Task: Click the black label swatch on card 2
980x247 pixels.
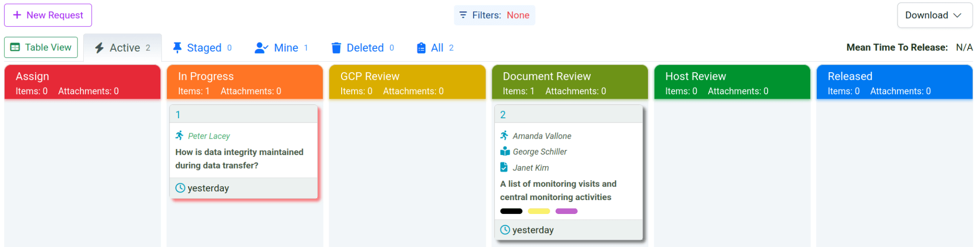Action: [x=511, y=211]
